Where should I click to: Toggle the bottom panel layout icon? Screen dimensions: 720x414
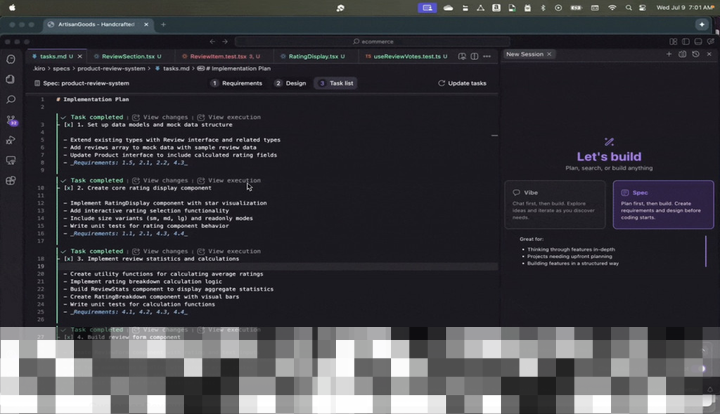[698, 41]
